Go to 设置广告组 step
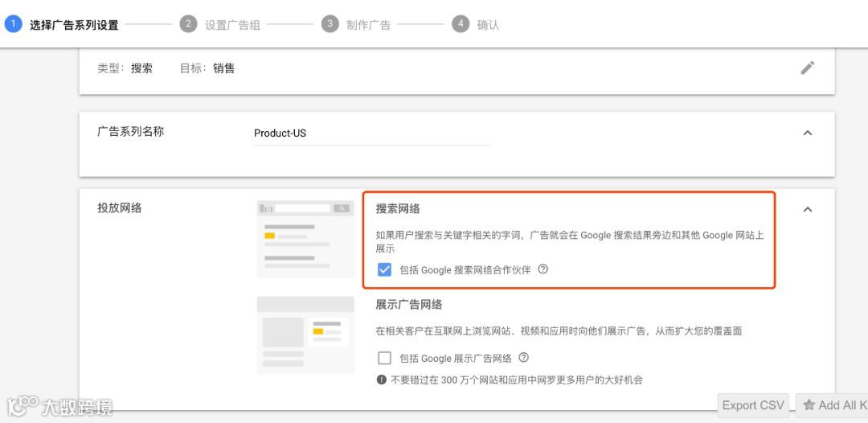868x423 pixels. tap(232, 25)
